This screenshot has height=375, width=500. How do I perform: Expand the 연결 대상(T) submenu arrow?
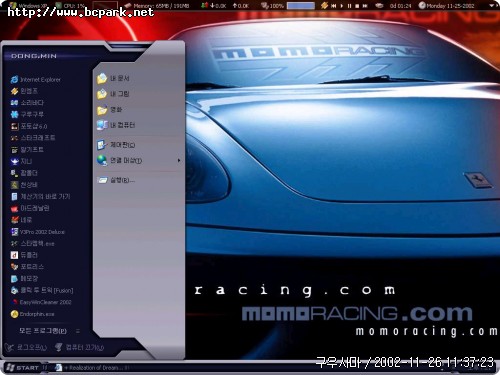[x=179, y=161]
